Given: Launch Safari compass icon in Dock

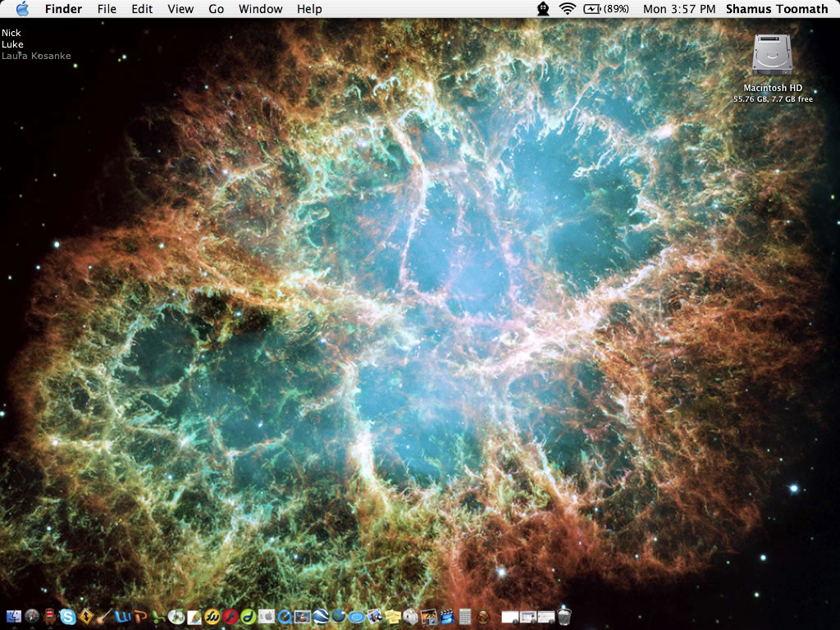Looking at the screenshot, I should coord(32,617).
